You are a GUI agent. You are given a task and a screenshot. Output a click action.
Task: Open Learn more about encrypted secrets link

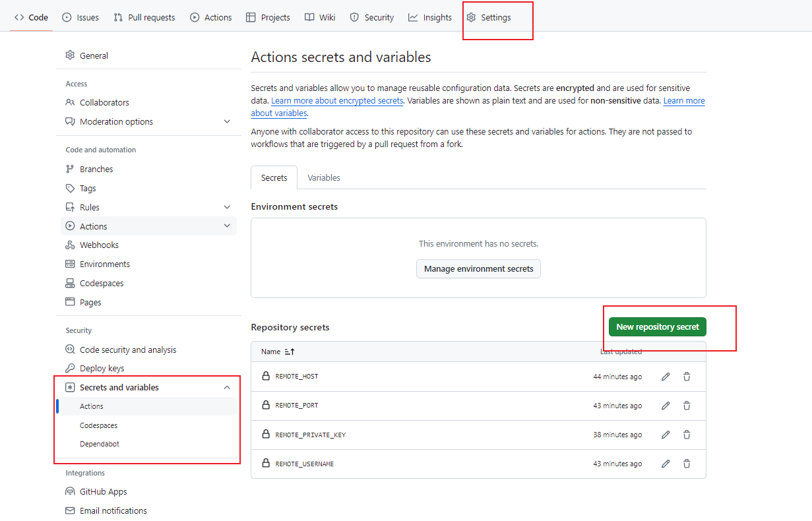tap(337, 101)
